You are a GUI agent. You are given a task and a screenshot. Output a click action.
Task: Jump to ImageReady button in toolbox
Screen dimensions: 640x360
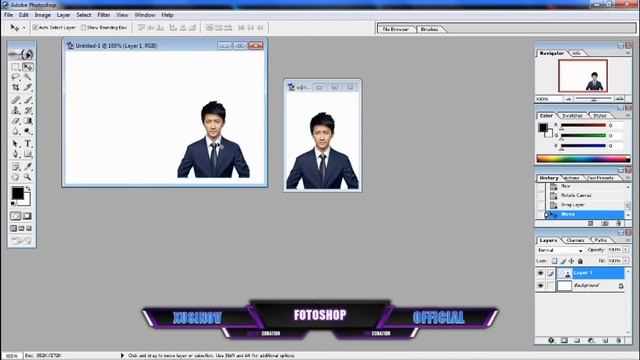21,241
